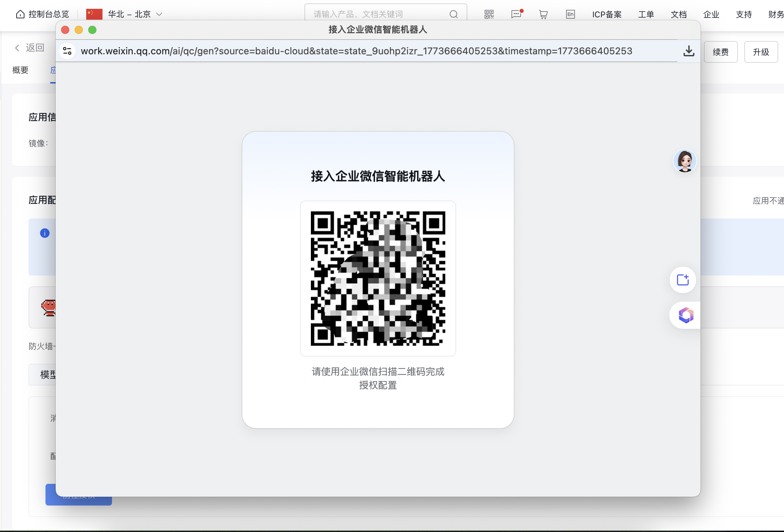784x532 pixels.
Task: Switch language with the En icon
Action: pyautogui.click(x=570, y=14)
